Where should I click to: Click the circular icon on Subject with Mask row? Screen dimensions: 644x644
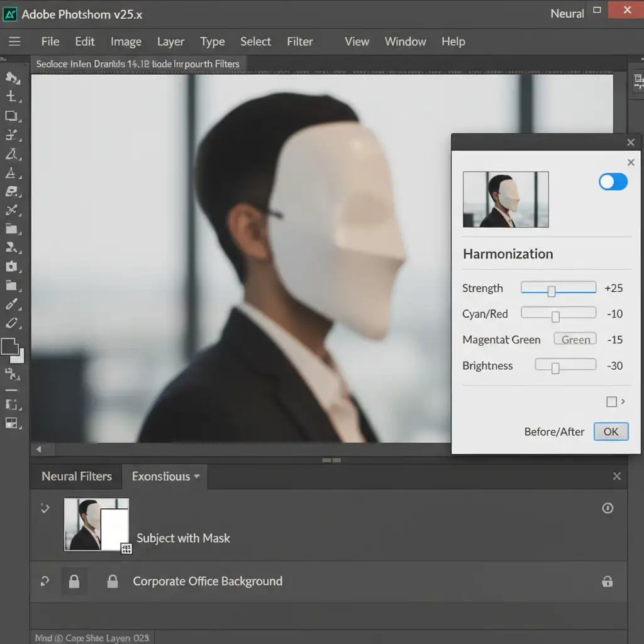(608, 508)
